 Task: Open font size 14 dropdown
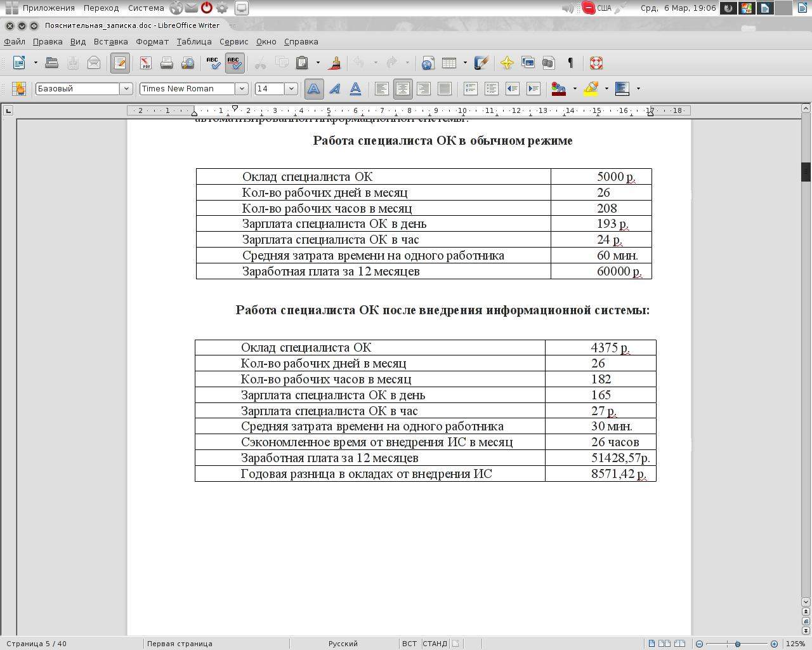291,89
